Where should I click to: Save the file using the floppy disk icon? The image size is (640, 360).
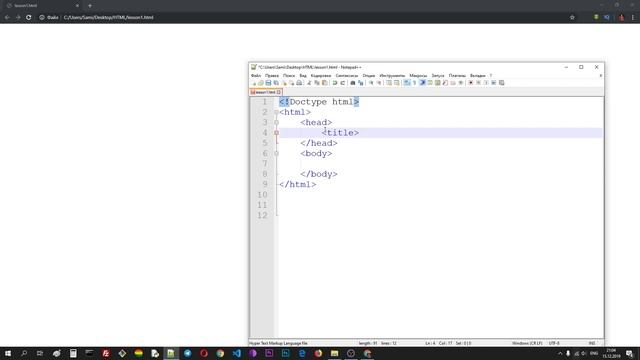(x=268, y=83)
